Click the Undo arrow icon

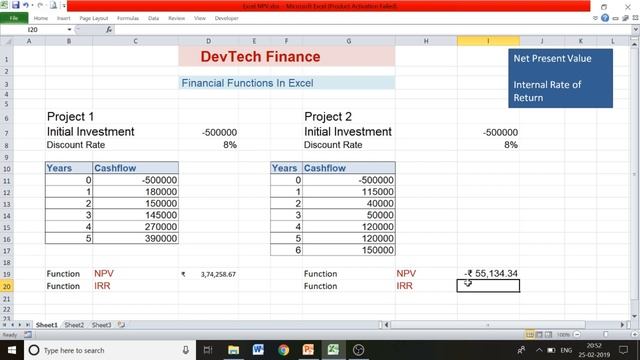coord(26,5)
